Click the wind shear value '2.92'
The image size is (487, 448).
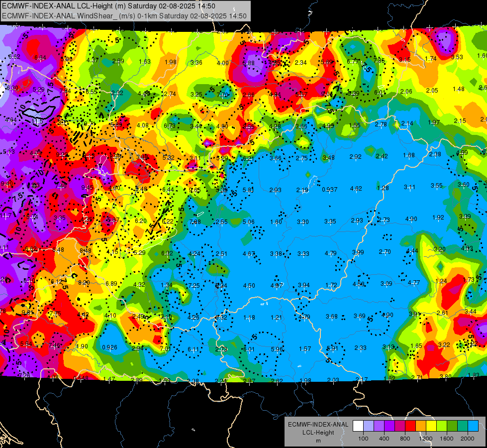coord(355,157)
